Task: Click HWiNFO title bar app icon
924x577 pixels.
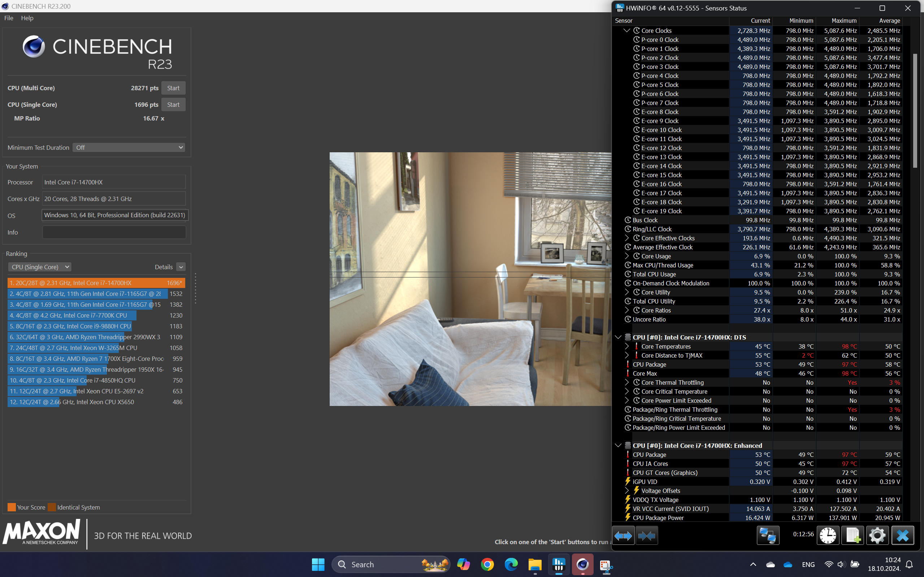Action: pos(620,8)
